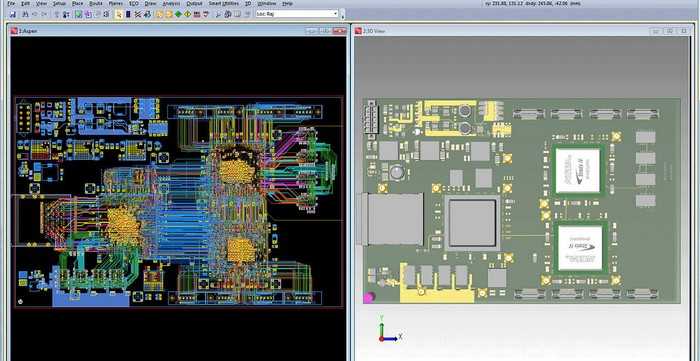
Task: Open the File menu
Action: [11, 4]
